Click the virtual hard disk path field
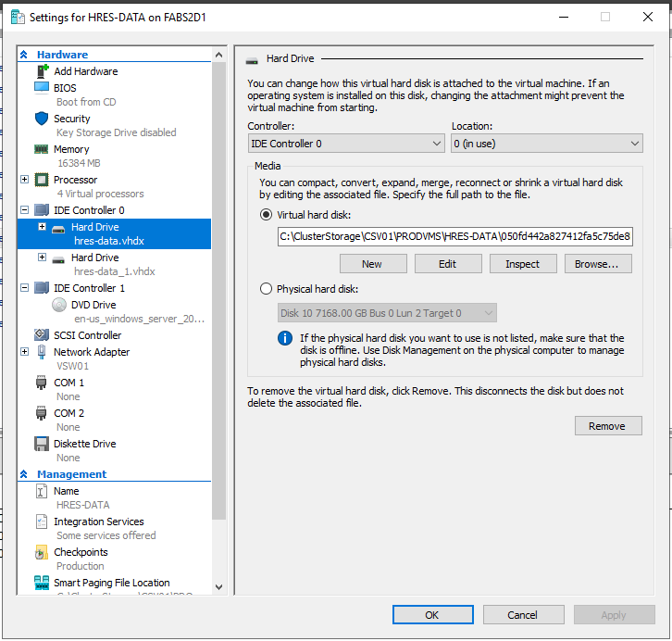Viewport: 672px width, 641px height. pos(454,236)
